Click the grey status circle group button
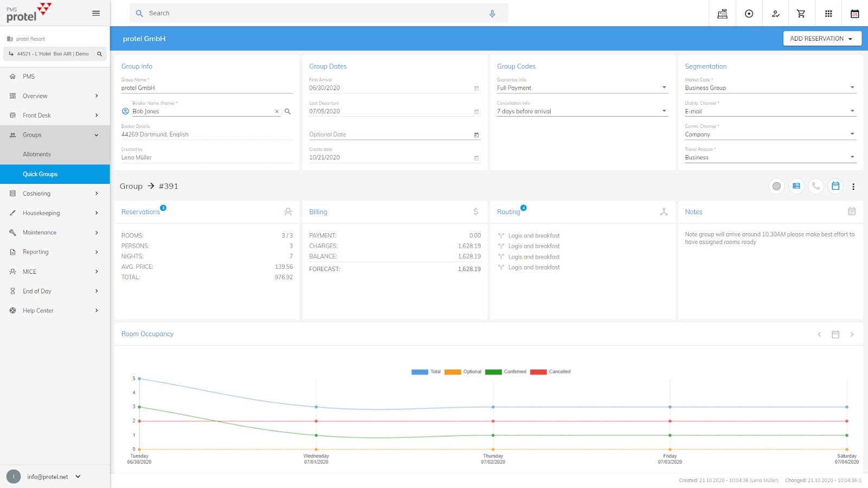 click(x=776, y=186)
